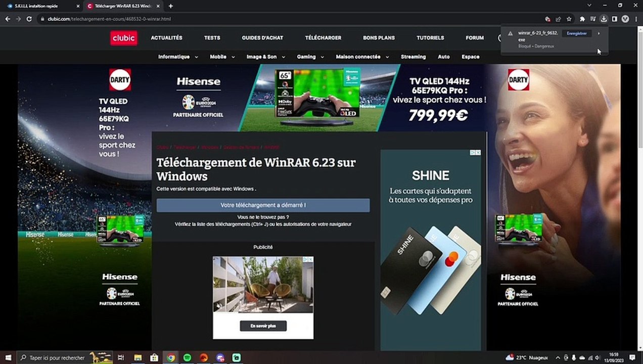The height and width of the screenshot is (364, 643).
Task: Click 'En savoir plus' on the ad
Action: [x=263, y=326]
